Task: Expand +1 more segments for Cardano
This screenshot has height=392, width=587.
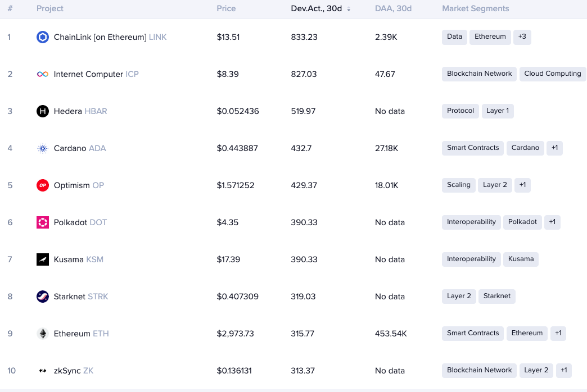Action: point(555,148)
